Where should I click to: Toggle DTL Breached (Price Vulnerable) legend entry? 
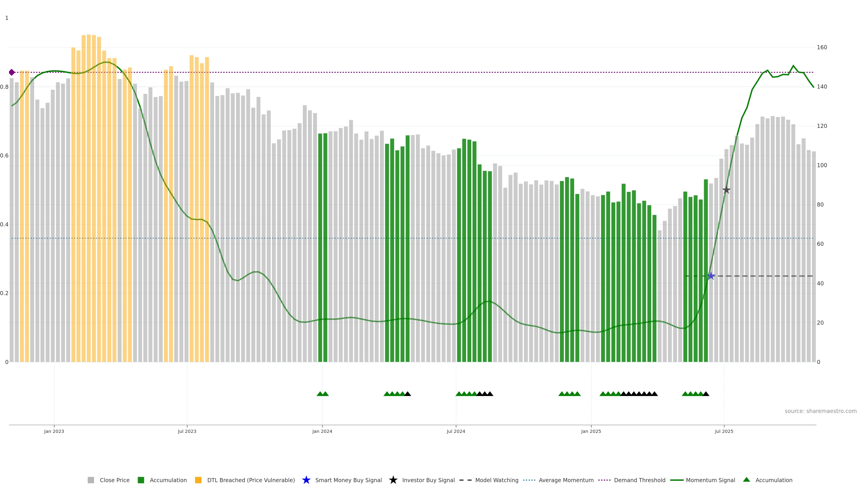(x=251, y=480)
